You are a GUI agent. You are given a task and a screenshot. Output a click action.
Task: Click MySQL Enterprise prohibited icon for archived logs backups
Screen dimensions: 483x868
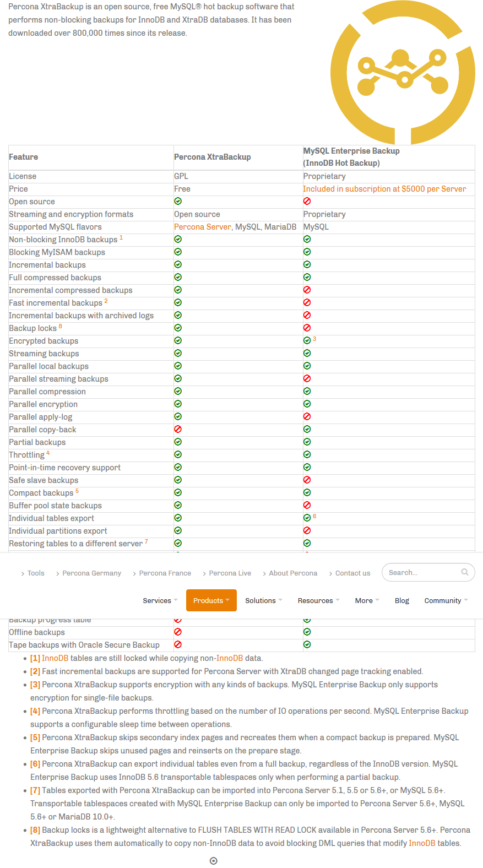(307, 315)
